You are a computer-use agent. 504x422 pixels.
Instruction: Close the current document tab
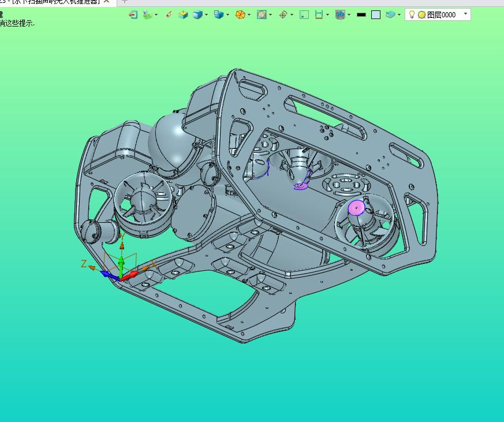[x=106, y=2]
